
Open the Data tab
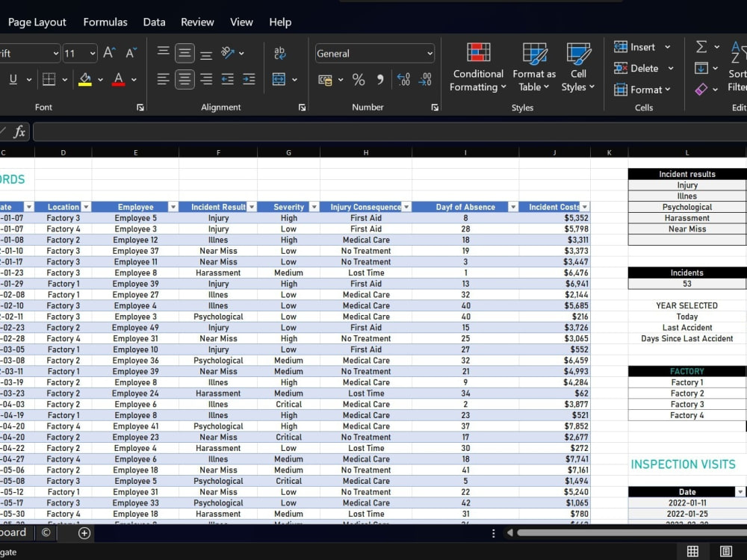pos(155,22)
